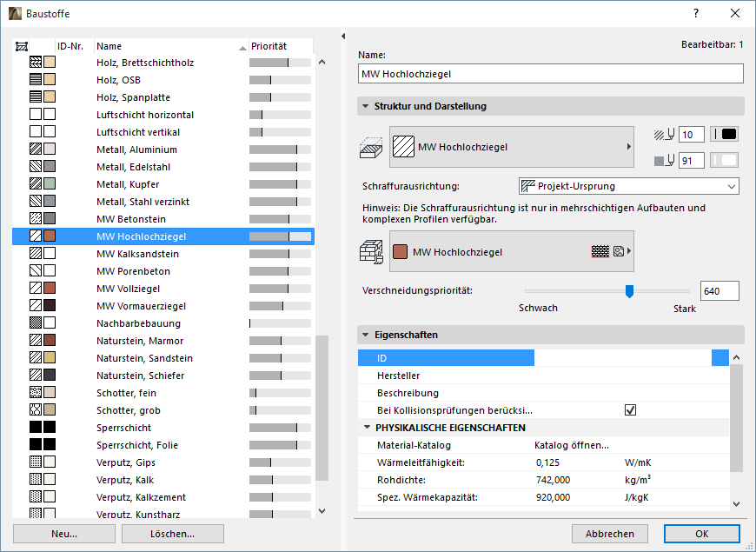Open the white background pen color swatch

[x=724, y=160]
